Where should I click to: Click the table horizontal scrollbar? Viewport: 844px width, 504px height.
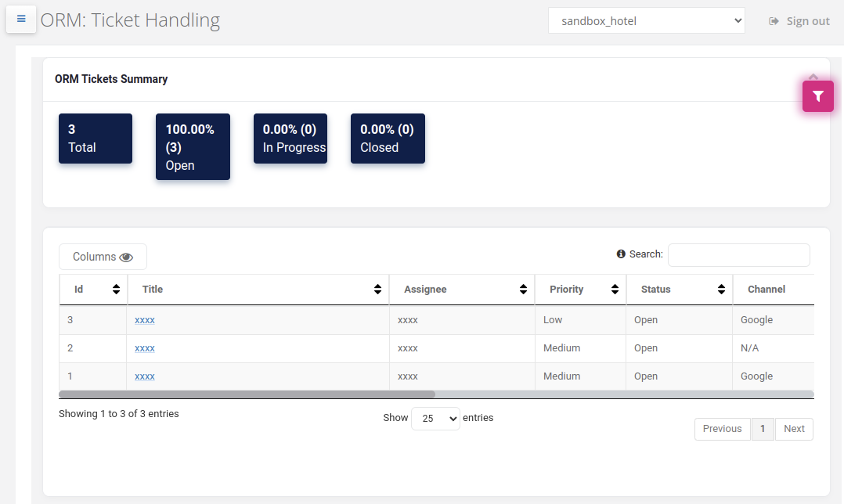247,394
